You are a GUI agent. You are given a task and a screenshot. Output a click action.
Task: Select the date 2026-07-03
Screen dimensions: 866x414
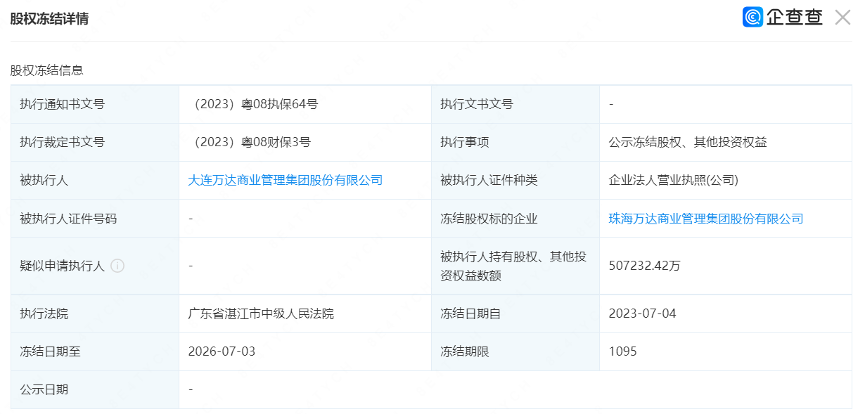point(221,352)
